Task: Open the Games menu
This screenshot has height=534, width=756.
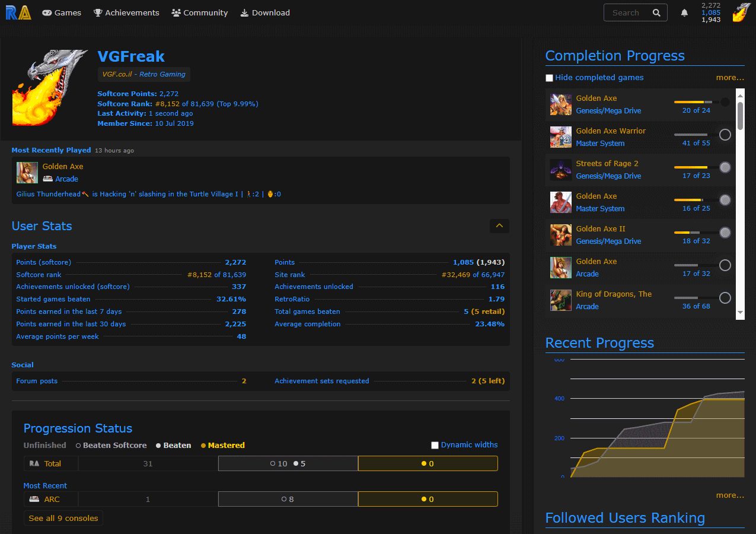Action: (62, 12)
